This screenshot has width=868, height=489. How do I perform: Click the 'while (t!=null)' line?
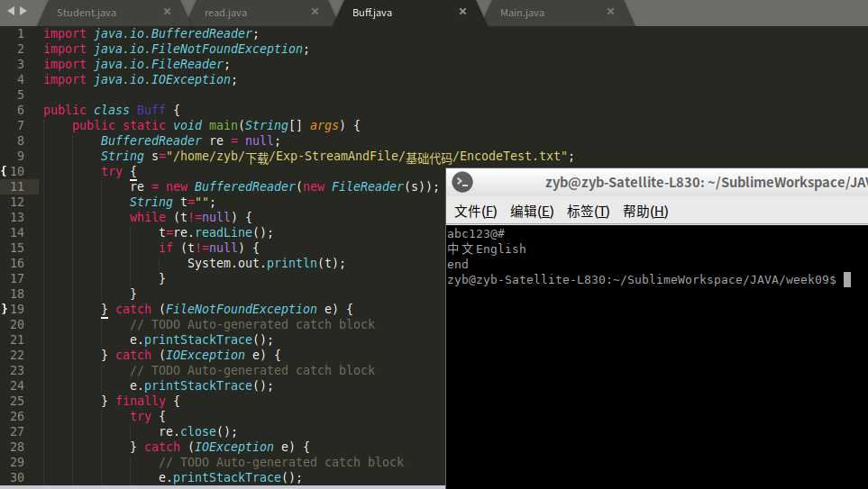pyautogui.click(x=191, y=217)
